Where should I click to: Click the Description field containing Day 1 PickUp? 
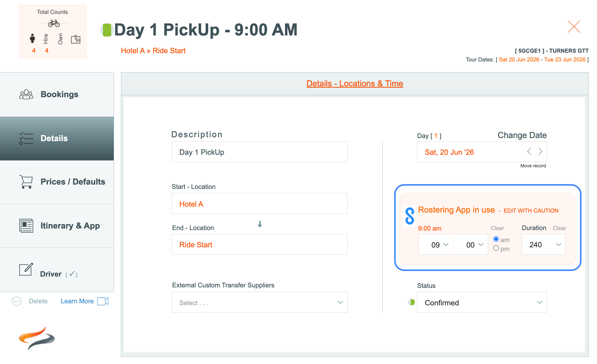pyautogui.click(x=259, y=152)
